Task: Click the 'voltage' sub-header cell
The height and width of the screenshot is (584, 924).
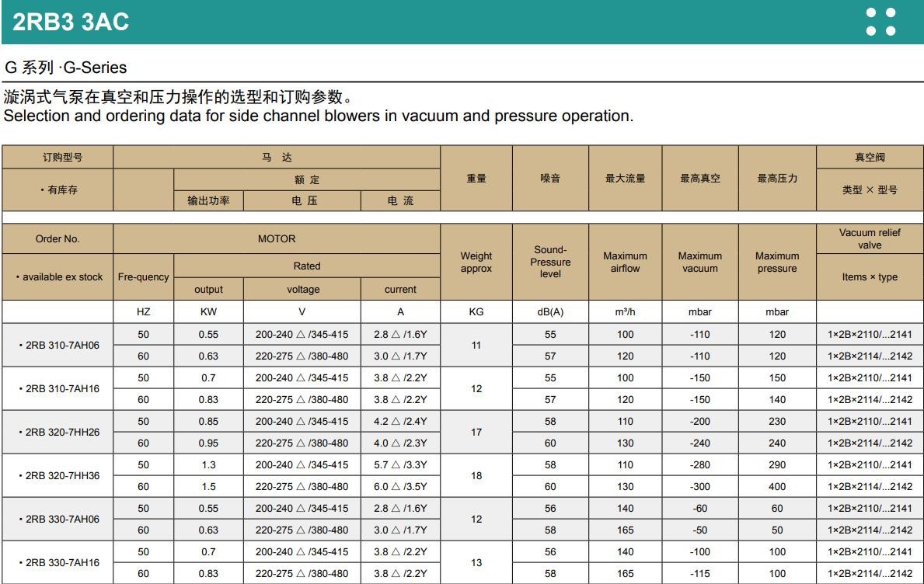Action: [x=303, y=290]
